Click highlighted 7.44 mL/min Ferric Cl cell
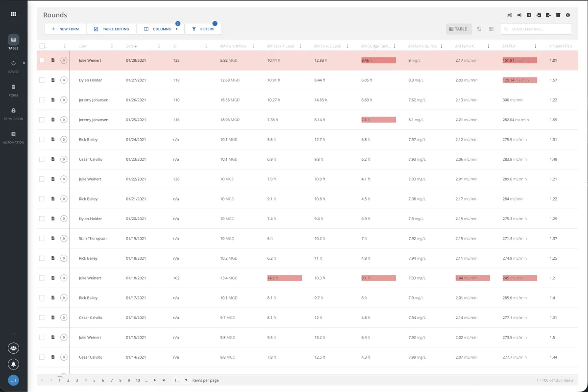 472,278
